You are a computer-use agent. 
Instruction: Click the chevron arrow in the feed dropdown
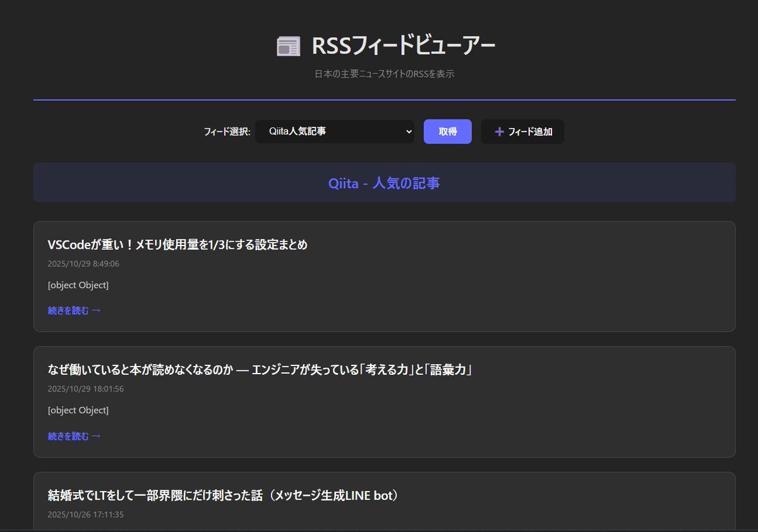coord(409,132)
